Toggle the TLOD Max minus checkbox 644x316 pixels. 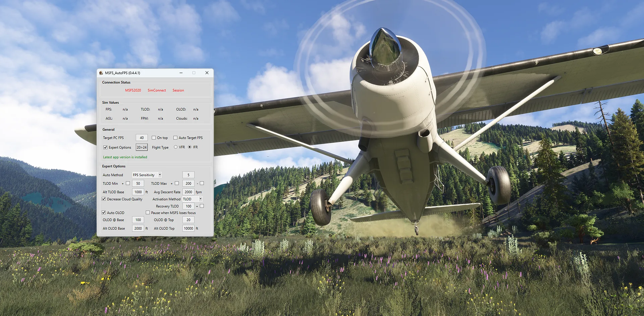click(x=202, y=183)
